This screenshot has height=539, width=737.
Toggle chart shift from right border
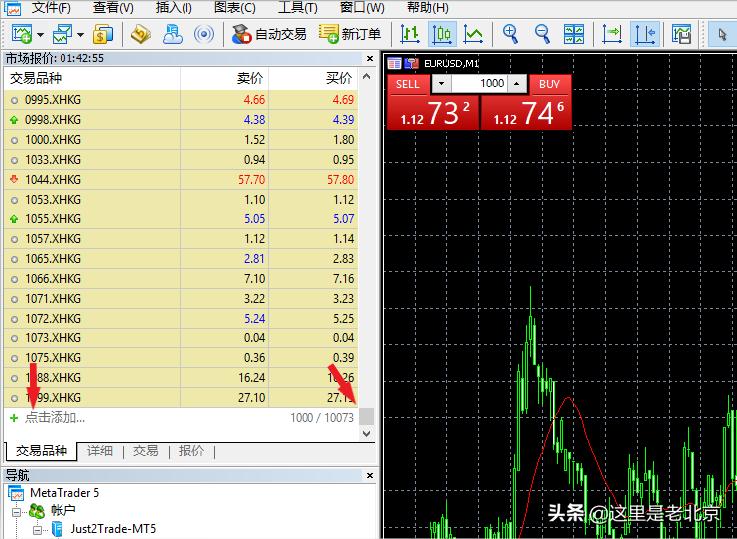click(645, 34)
